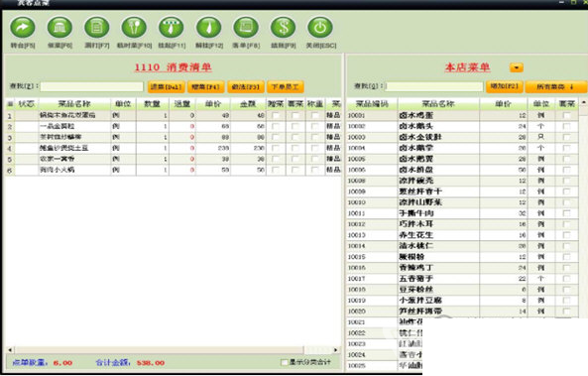
Task: Sort order list by 菜品名称 column header
Action: 74,104
